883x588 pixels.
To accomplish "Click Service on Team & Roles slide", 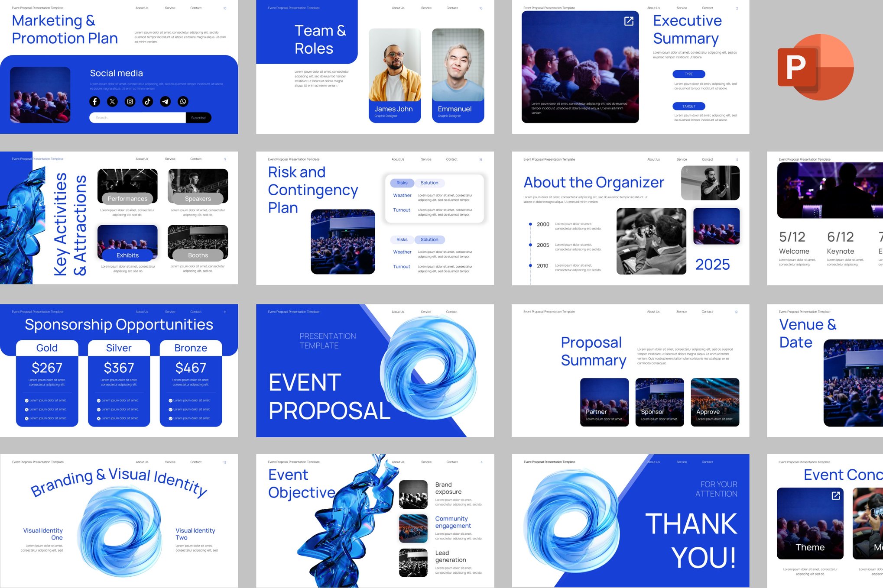I will [426, 8].
